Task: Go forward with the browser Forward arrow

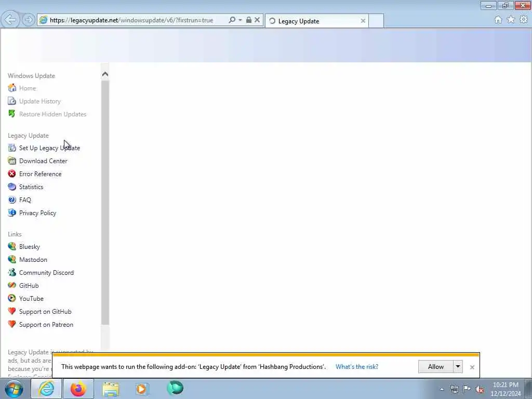Action: point(29,20)
